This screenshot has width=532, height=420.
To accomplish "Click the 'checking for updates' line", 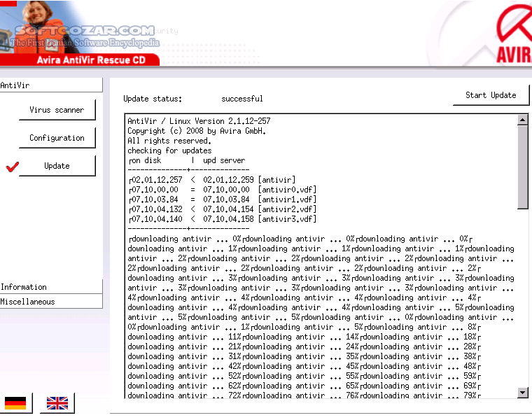I will coord(169,150).
